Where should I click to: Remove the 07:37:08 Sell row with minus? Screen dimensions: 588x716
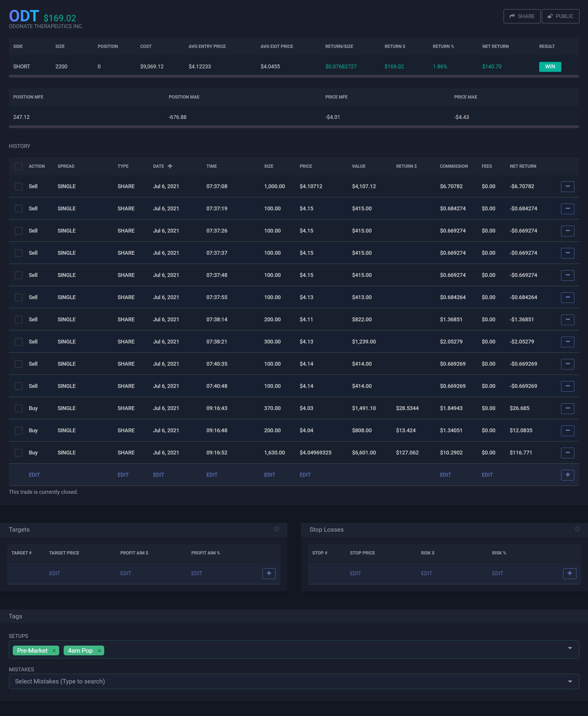(567, 186)
